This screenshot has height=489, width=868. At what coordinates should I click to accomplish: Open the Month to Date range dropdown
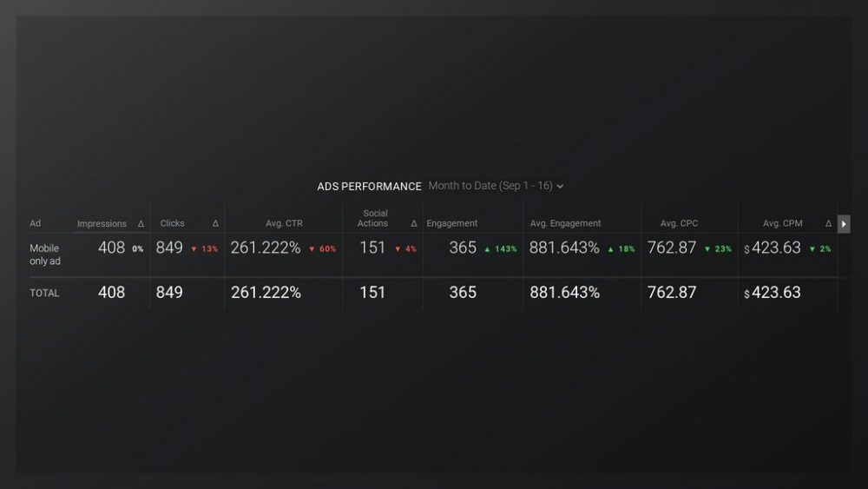[496, 186]
